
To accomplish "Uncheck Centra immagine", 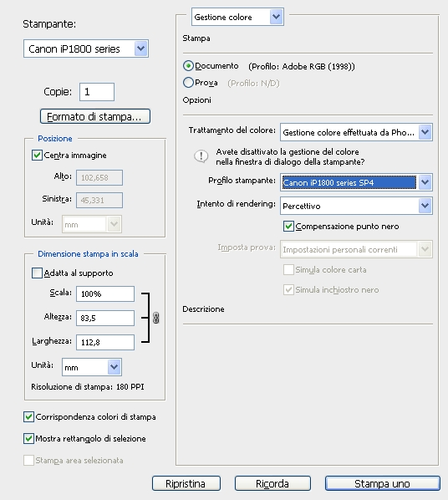I will [37, 156].
